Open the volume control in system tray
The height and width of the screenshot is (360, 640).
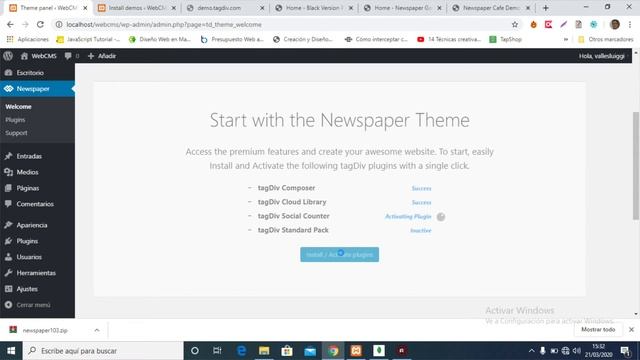(576, 351)
